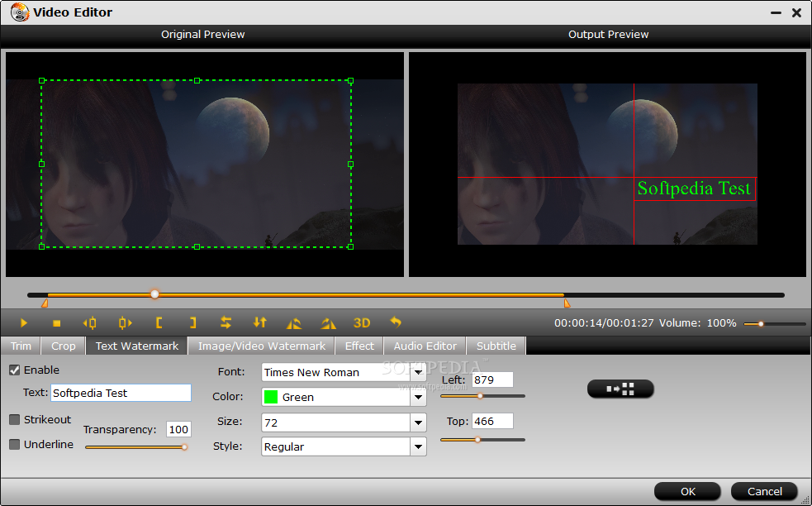812x506 pixels.
Task: Stop playback with the Stop button
Action: coord(57,323)
